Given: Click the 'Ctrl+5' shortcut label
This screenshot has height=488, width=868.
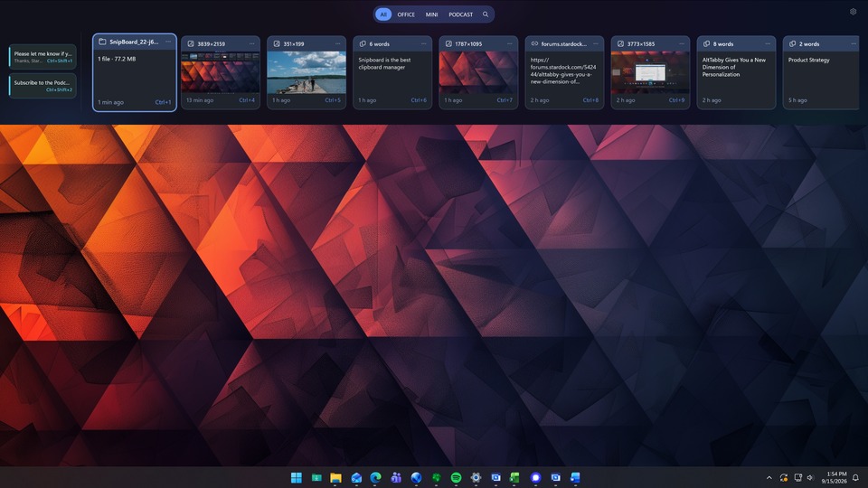Looking at the screenshot, I should (333, 100).
